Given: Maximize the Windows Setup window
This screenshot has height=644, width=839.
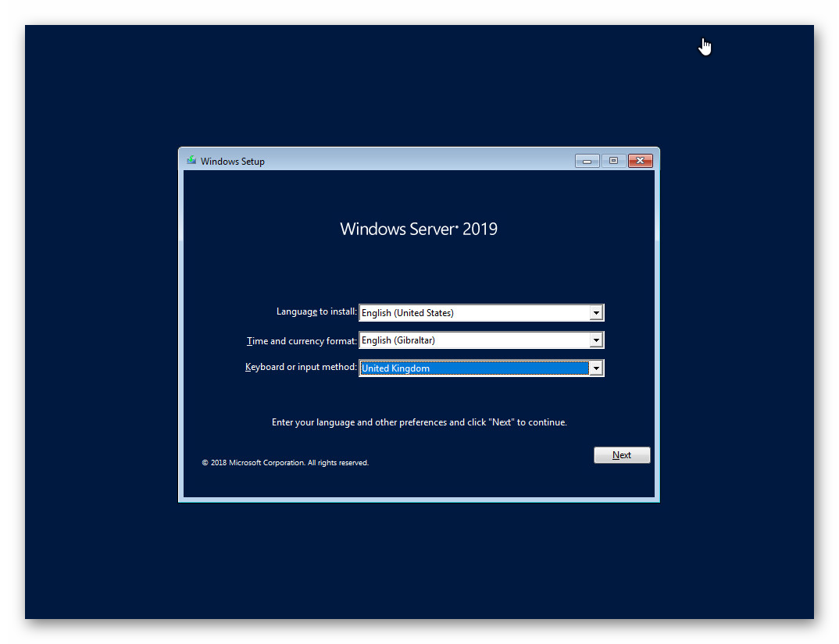Looking at the screenshot, I should pyautogui.click(x=613, y=161).
